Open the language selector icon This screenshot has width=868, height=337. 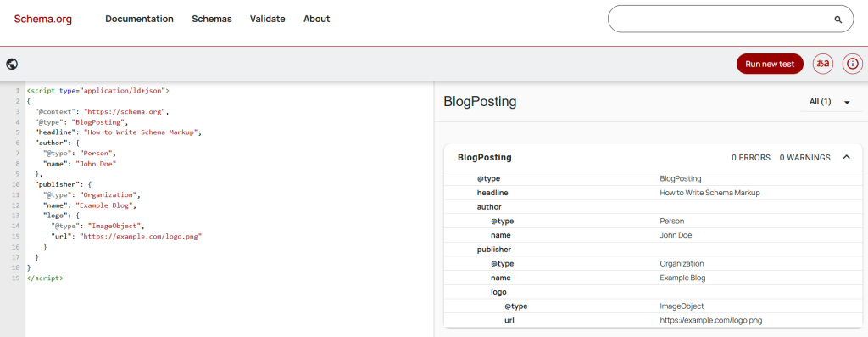click(x=822, y=64)
